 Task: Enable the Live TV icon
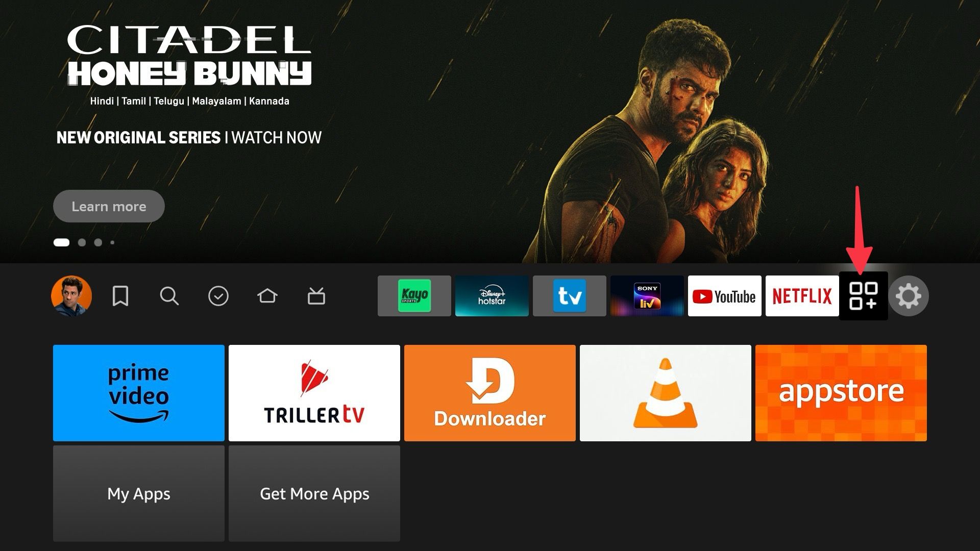click(316, 296)
